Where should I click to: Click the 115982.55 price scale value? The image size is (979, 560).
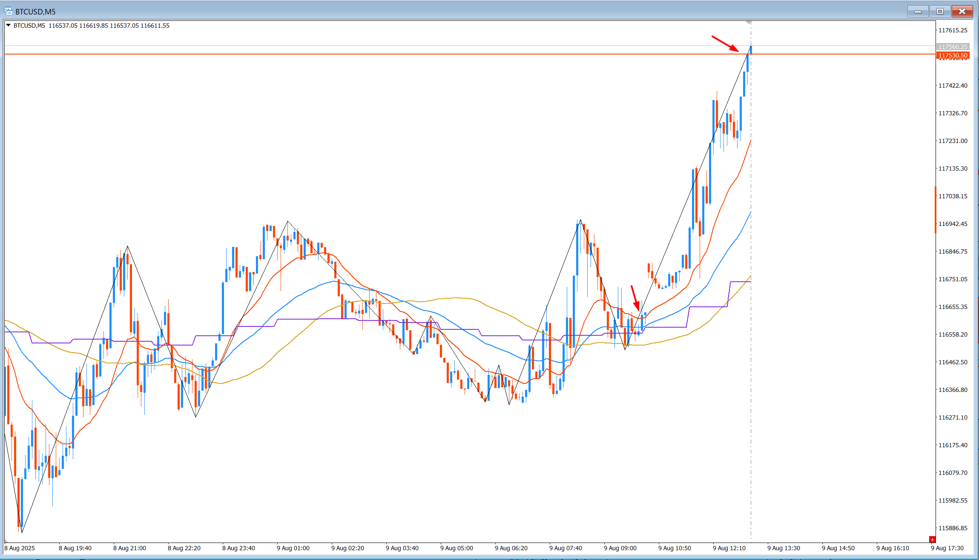(953, 500)
